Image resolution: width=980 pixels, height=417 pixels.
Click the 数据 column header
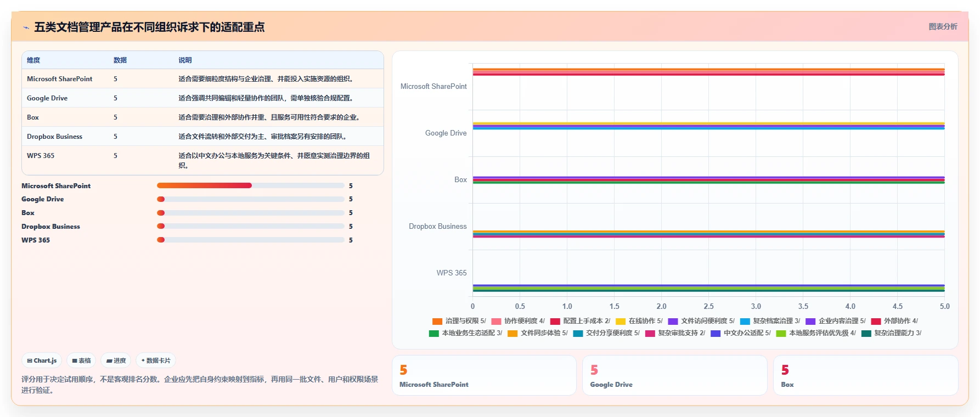[120, 60]
